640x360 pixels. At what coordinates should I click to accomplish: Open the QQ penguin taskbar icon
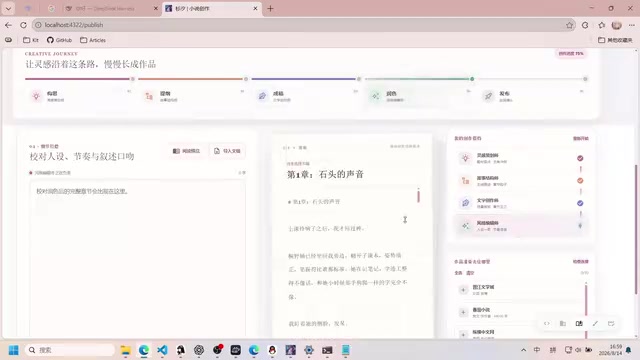[x=272, y=350]
